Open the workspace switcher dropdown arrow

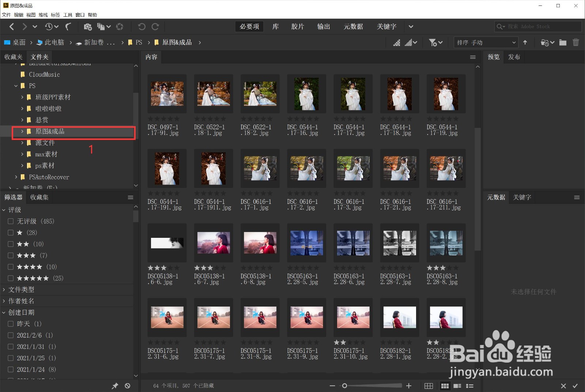(x=411, y=27)
